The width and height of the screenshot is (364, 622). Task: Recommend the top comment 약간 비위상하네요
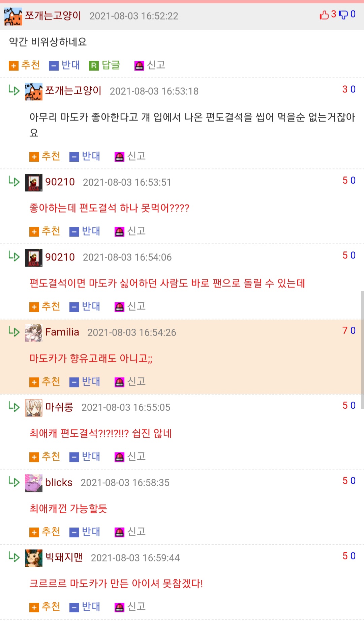(x=24, y=65)
